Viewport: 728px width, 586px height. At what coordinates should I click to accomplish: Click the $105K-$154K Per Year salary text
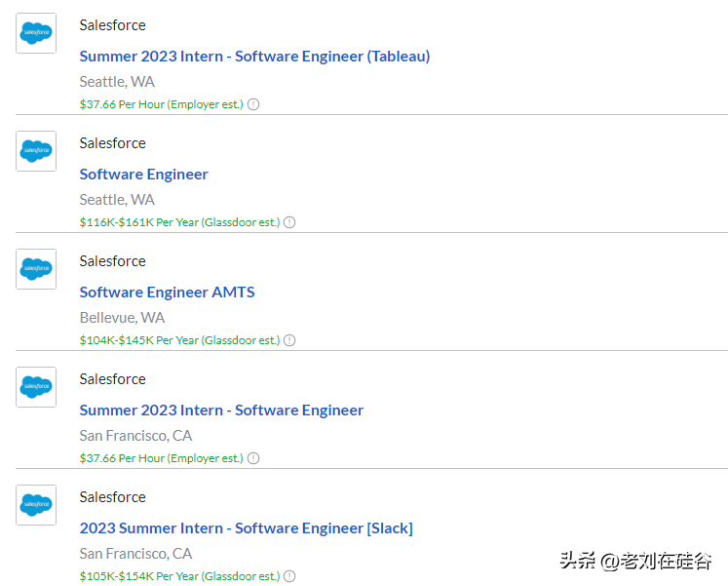pyautogui.click(x=179, y=576)
